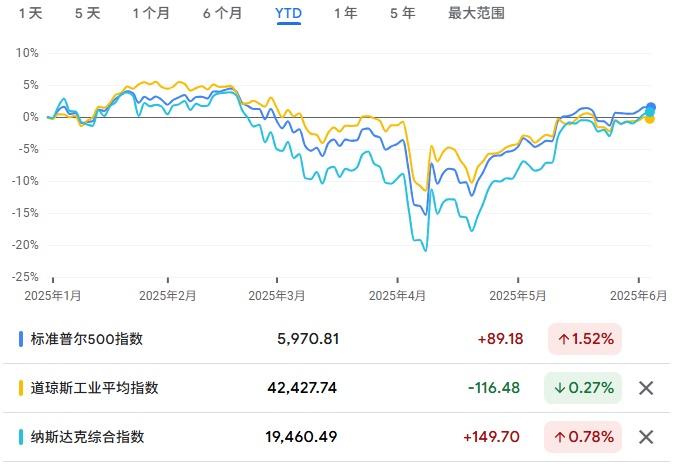Click the blue 标准普尔500 color marker
This screenshot has width=684, height=468.
21,339
